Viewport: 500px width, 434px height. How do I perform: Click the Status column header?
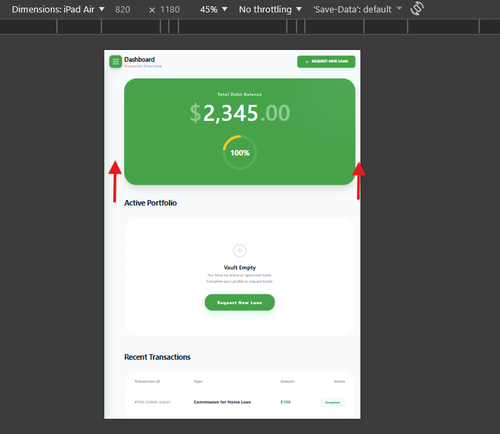(x=339, y=381)
